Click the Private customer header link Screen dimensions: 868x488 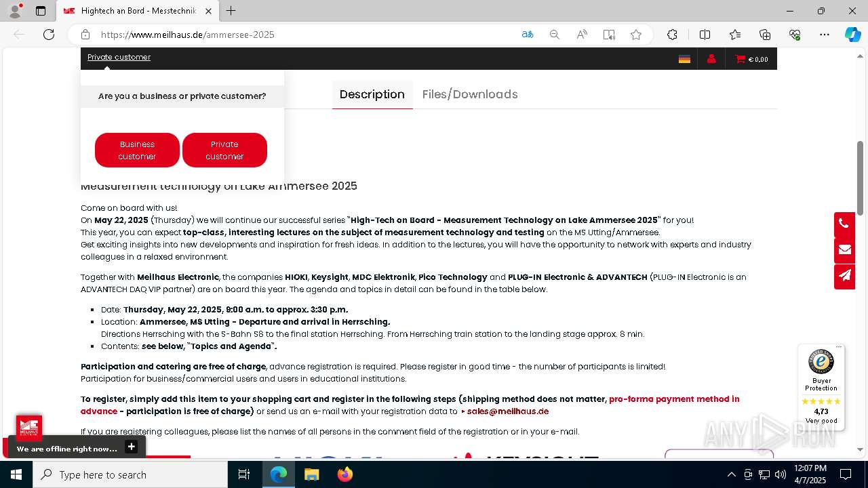pos(119,57)
